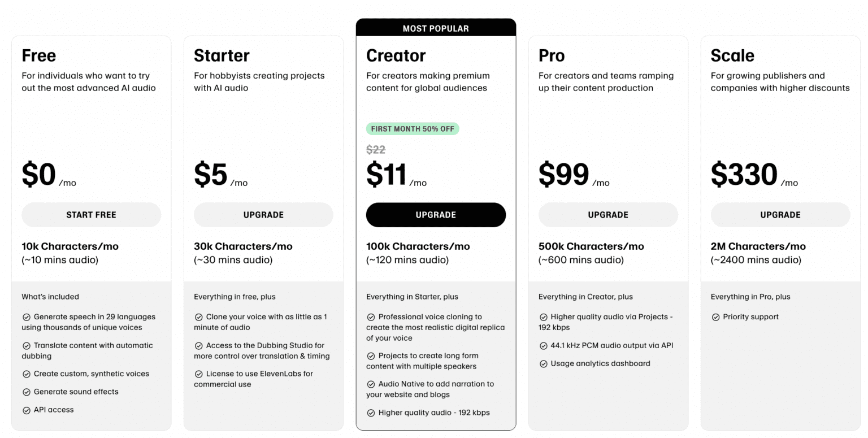Click the checkmark beside License to use ElevenLabs
This screenshot has height=438, width=868.
199,374
